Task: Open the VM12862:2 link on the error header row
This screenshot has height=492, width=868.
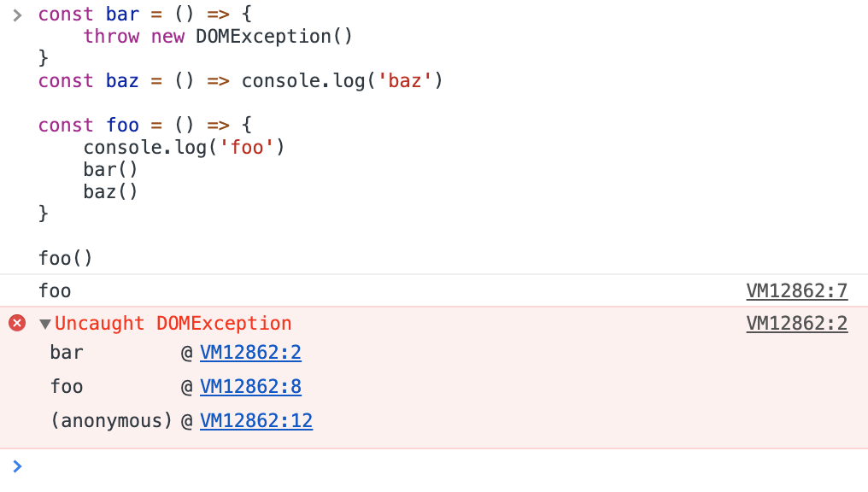Action: coord(796,323)
